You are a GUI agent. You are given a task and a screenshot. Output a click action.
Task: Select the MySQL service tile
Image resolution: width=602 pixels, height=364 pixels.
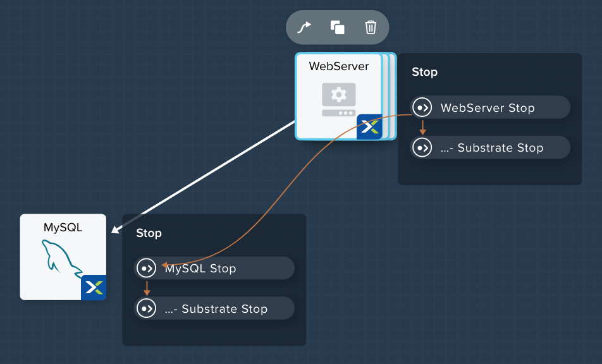coord(63,257)
